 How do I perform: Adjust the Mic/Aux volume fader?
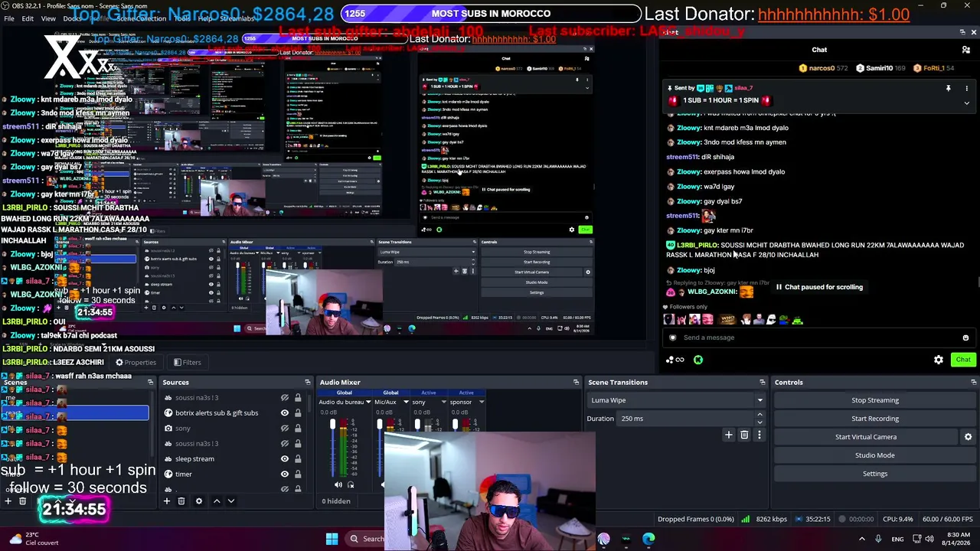tap(379, 425)
